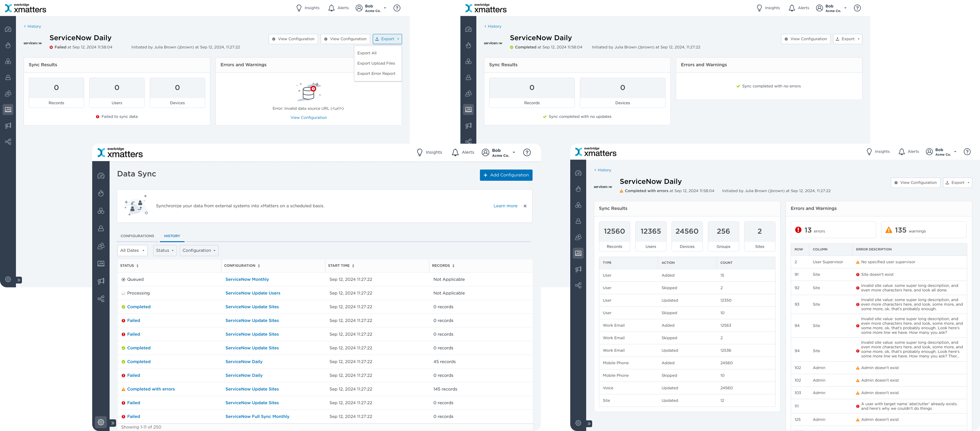Image resolution: width=980 pixels, height=431 pixels.
Task: Sort history table by Records column
Action: pos(453,266)
